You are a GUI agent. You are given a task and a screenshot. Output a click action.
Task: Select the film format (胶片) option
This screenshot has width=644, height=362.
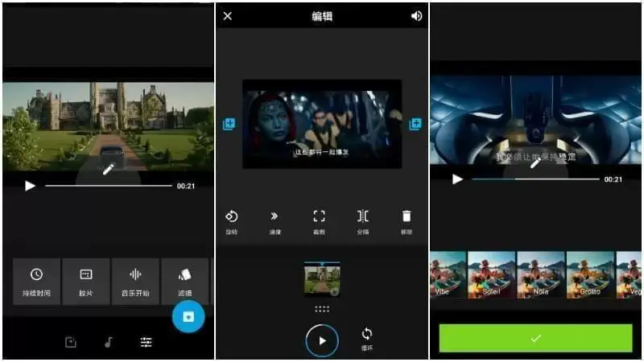click(86, 282)
